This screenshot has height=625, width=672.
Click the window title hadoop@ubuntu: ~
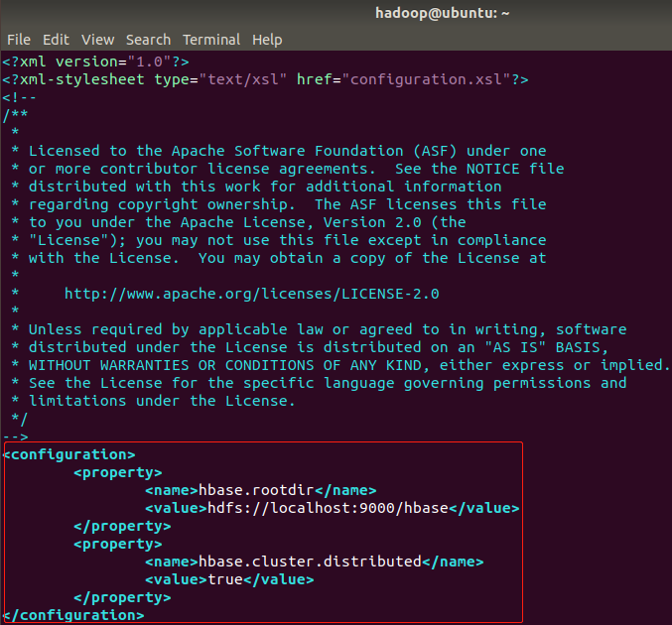pos(443,13)
